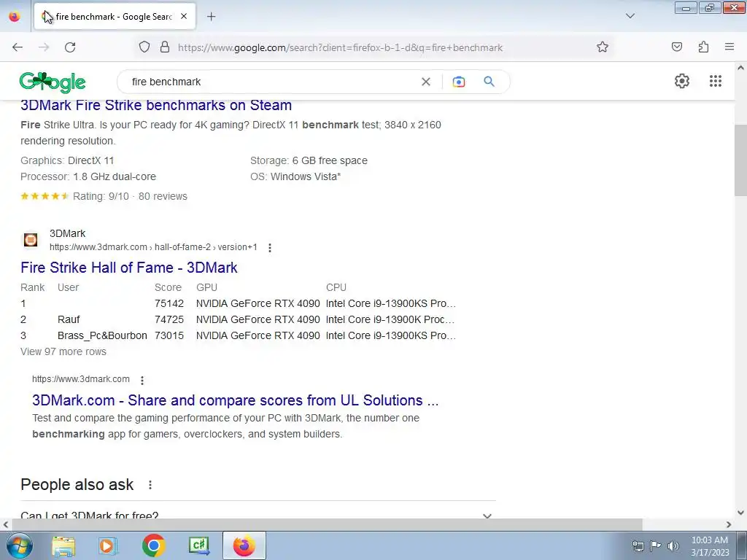
Task: Click the vertical scrollbar down arrow
Action: coord(740,513)
